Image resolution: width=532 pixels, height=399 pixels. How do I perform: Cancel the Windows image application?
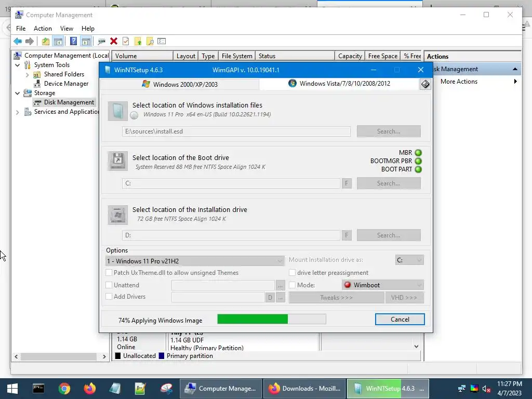[x=400, y=320]
